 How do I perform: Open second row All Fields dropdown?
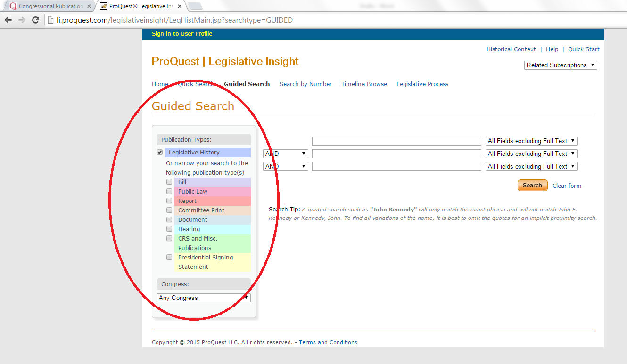point(531,154)
